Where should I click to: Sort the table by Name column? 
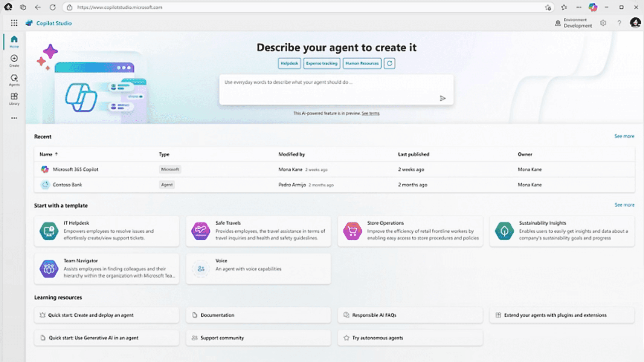pos(49,154)
